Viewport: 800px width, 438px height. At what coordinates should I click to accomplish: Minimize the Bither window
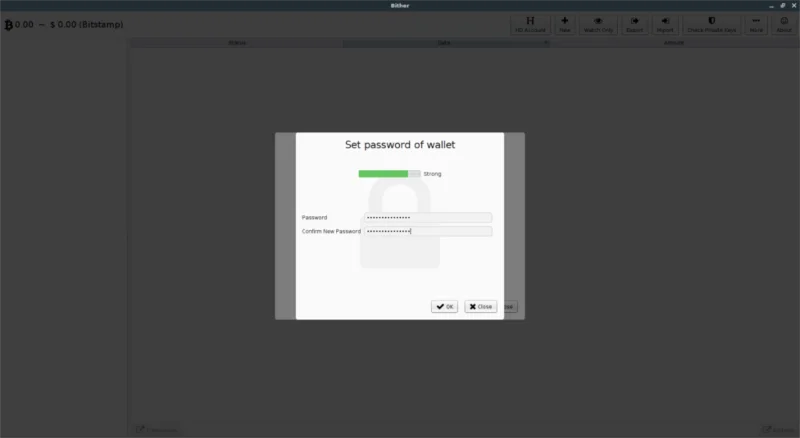pos(771,6)
